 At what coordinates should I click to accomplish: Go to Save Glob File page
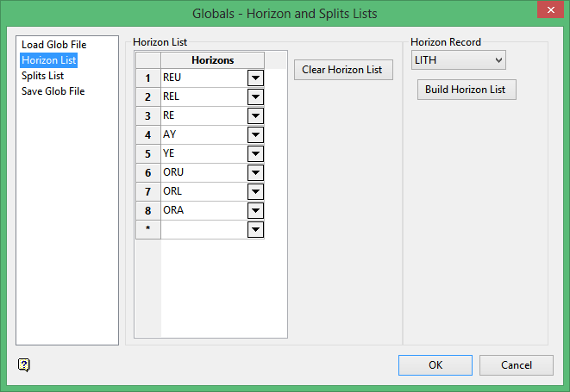tap(53, 91)
